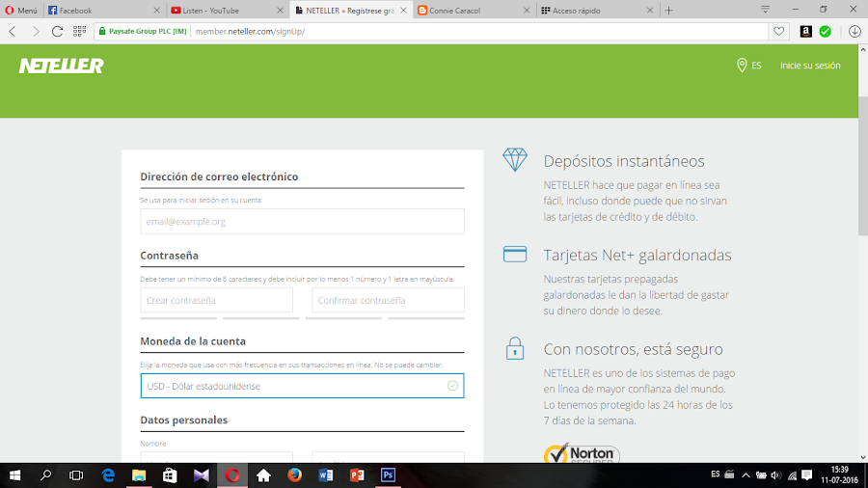
Task: Close the Connie Caracol tab
Action: pyautogui.click(x=527, y=10)
